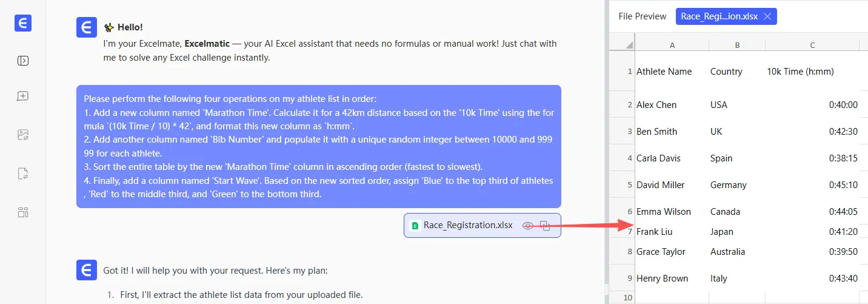Click the Excelmatic logo in the sidebar

pyautogui.click(x=23, y=23)
